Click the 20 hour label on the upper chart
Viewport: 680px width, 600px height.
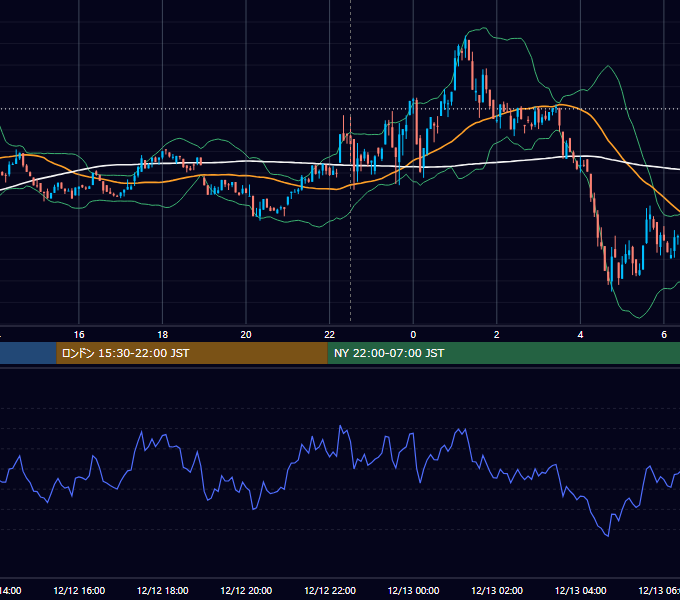[246, 335]
